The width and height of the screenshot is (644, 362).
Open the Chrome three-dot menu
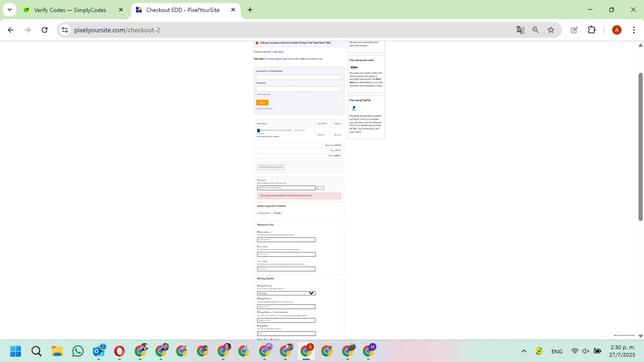coord(634,30)
